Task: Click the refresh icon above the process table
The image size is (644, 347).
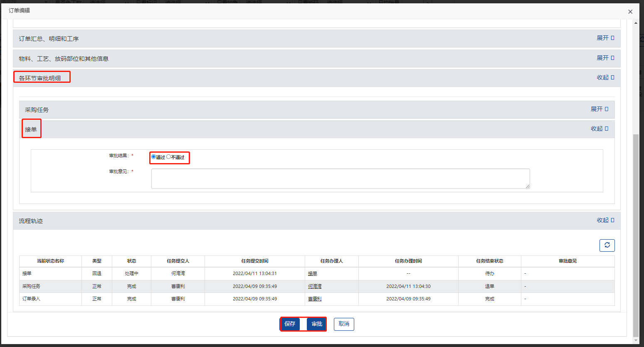Action: click(x=607, y=245)
